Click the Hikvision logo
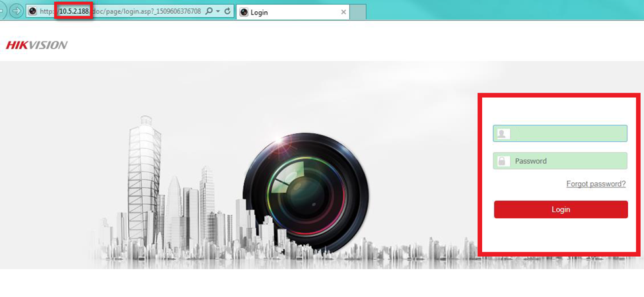The width and height of the screenshot is (644, 297). (x=36, y=45)
